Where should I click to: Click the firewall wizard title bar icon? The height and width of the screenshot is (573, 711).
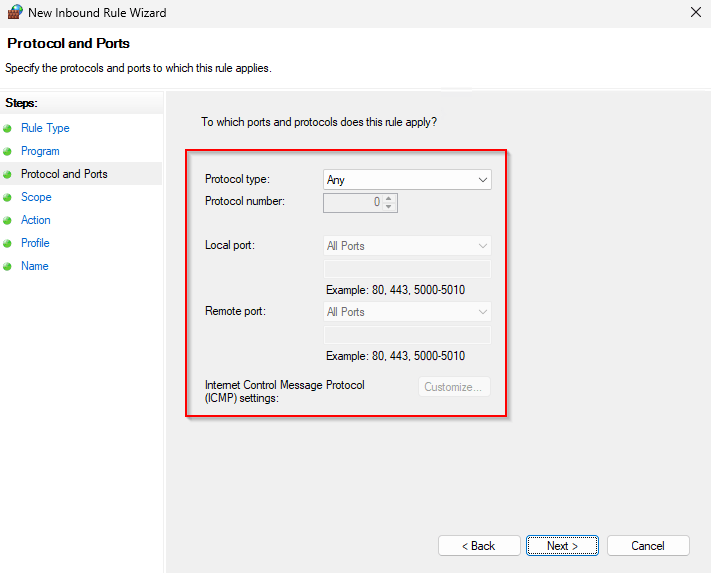14,13
